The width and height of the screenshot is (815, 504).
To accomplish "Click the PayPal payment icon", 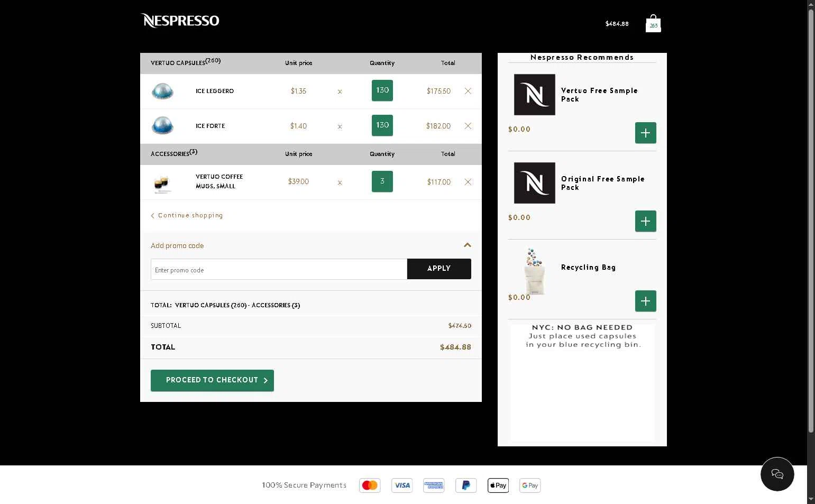I will pyautogui.click(x=466, y=485).
